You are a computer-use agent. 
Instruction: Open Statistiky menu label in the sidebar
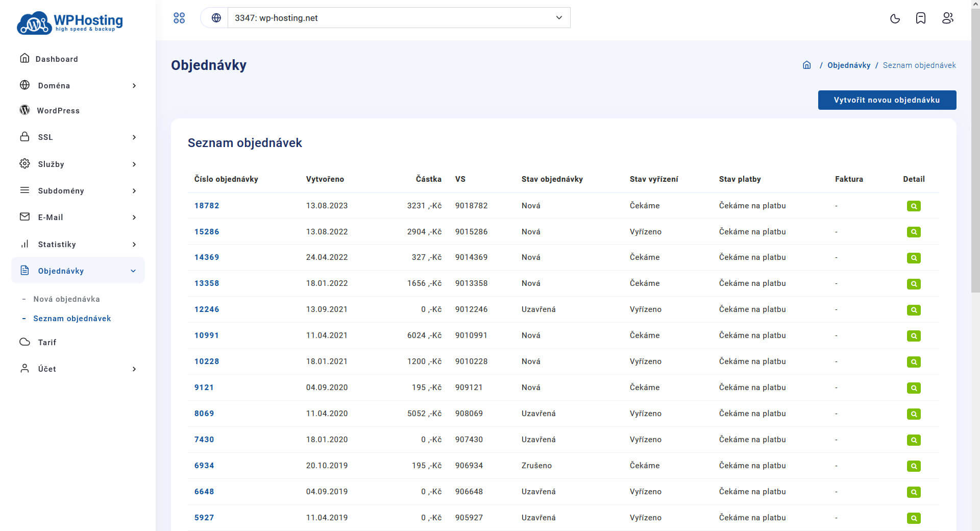tap(57, 245)
